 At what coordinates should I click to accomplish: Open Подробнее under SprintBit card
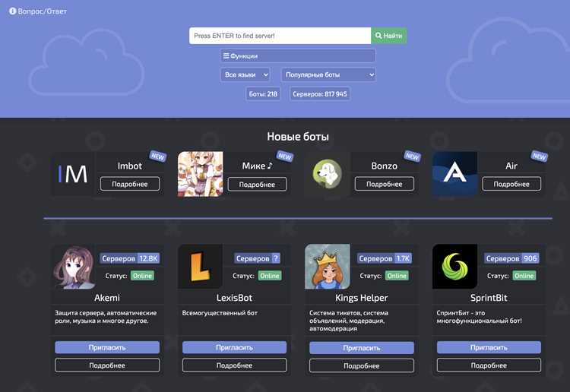pos(489,365)
